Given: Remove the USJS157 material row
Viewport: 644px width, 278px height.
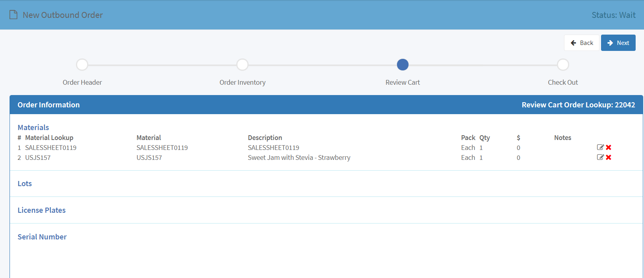Looking at the screenshot, I should point(609,157).
